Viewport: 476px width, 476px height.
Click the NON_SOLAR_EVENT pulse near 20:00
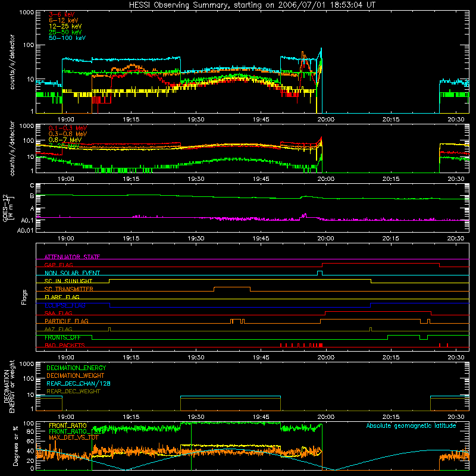(320, 273)
